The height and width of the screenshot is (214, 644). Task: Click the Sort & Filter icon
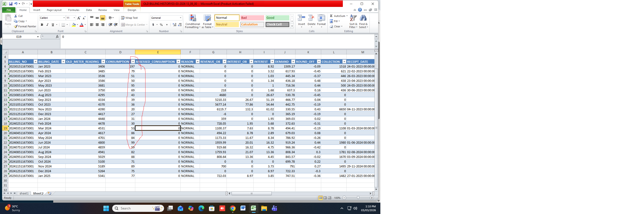point(353,21)
